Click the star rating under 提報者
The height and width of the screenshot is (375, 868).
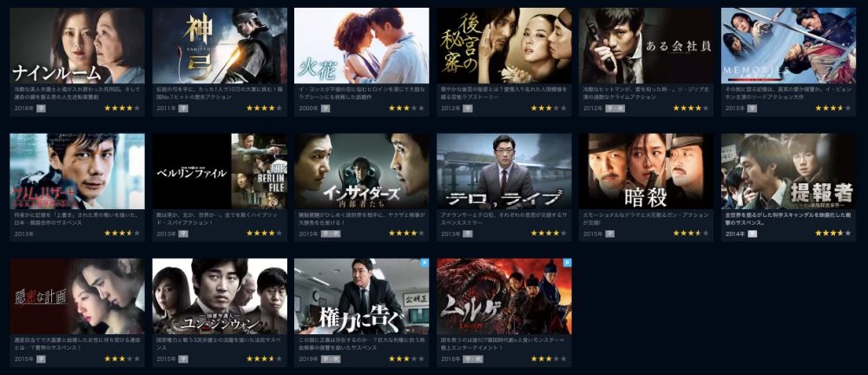833,234
